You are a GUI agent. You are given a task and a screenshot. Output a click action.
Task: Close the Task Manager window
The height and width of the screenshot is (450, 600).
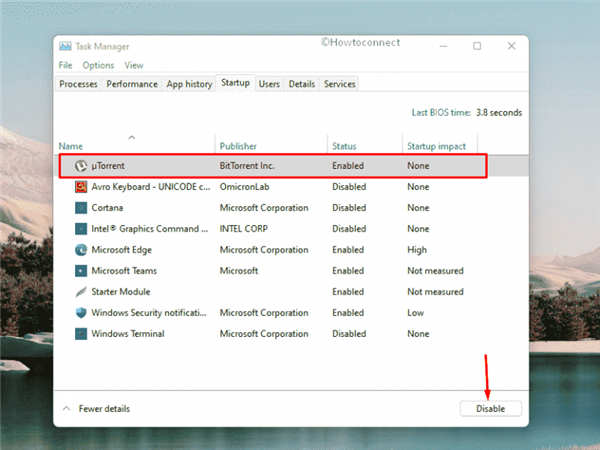tap(511, 46)
